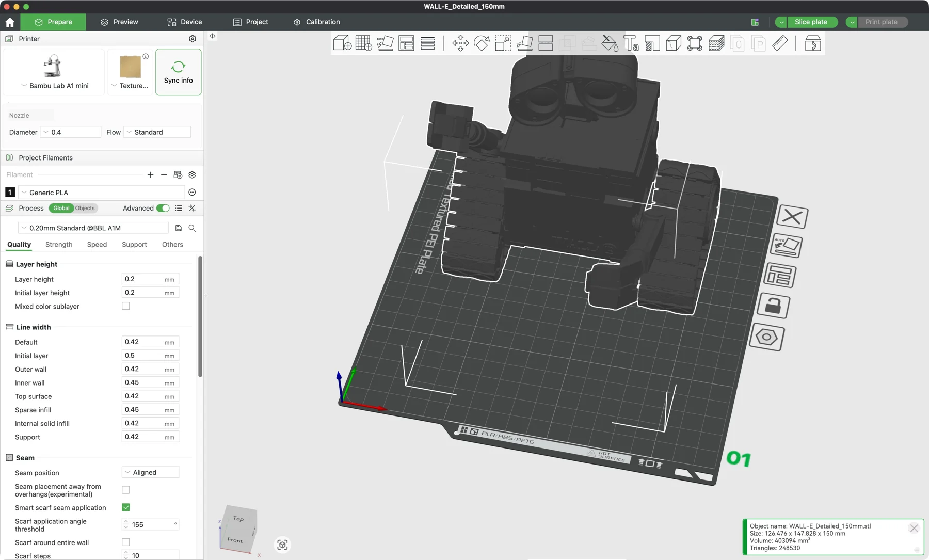
Task: Click the Layer height input field
Action: (x=150, y=279)
